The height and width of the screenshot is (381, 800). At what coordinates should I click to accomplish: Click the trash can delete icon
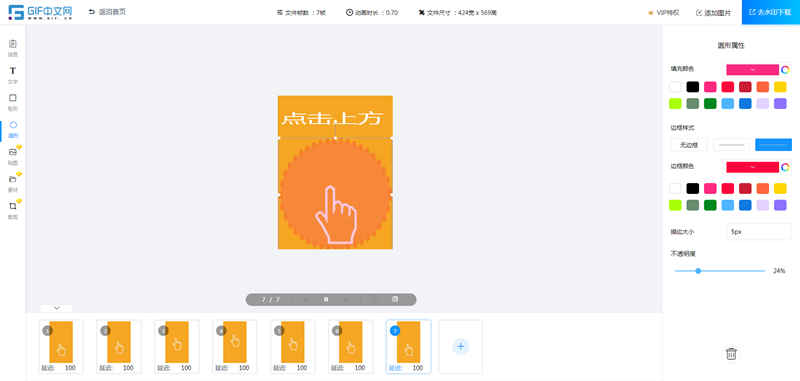(x=731, y=353)
